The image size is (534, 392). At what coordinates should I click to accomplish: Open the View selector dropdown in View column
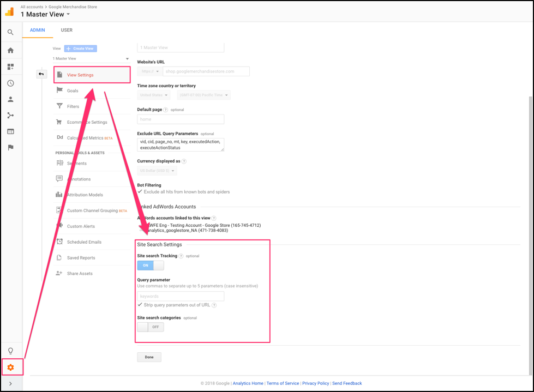pyautogui.click(x=91, y=58)
